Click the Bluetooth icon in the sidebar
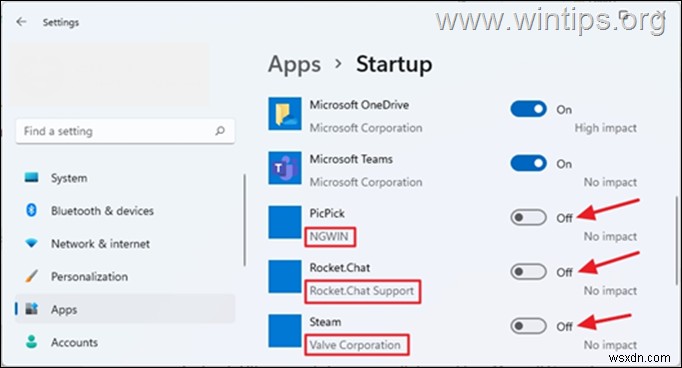Image resolution: width=682 pixels, height=368 pixels. point(31,210)
